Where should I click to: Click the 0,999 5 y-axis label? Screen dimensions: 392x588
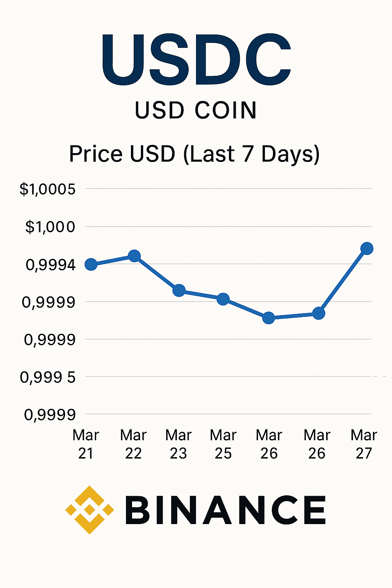point(47,377)
